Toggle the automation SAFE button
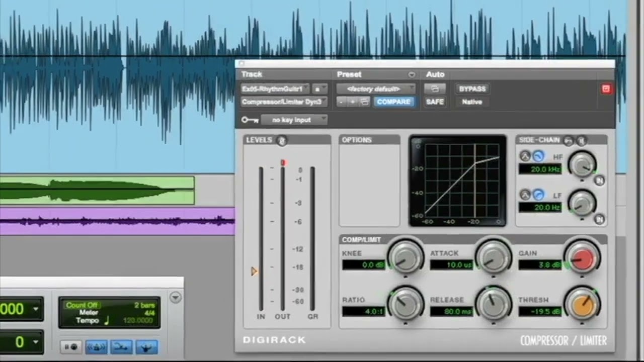The width and height of the screenshot is (644, 362). click(435, 102)
